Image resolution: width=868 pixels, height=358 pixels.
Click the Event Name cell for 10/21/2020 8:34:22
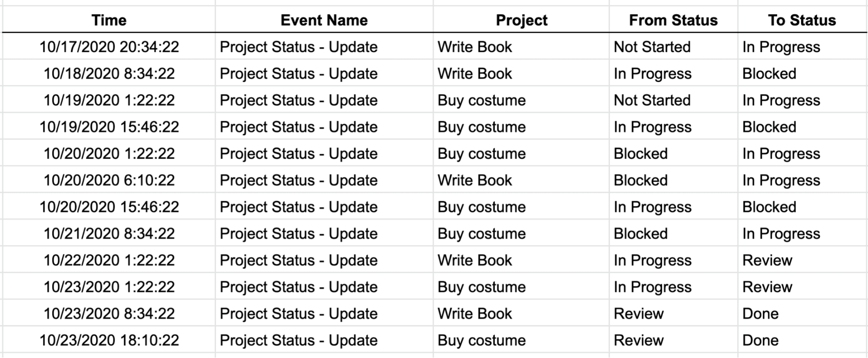pos(298,234)
